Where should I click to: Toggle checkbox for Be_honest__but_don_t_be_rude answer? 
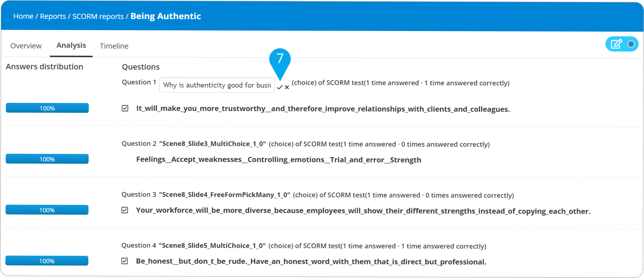125,261
